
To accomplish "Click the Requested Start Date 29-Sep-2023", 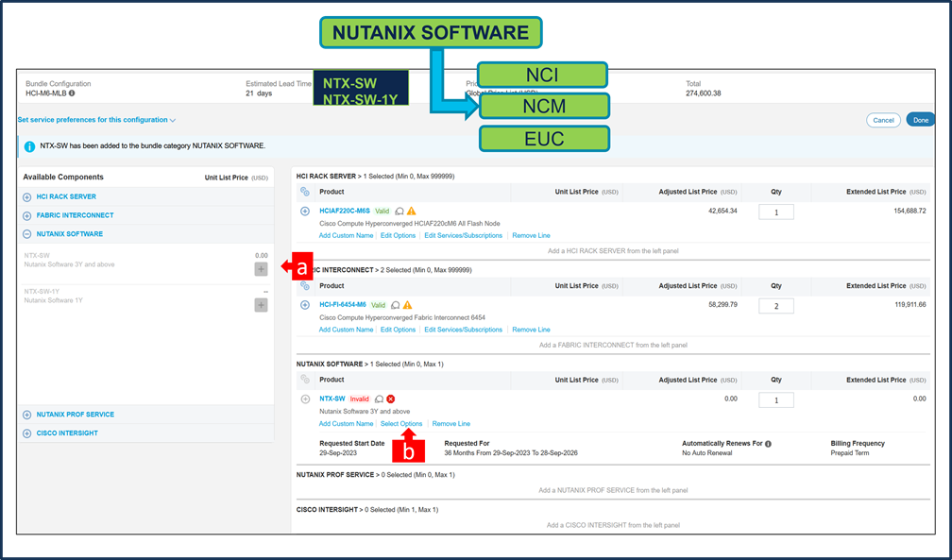I will 338,453.
